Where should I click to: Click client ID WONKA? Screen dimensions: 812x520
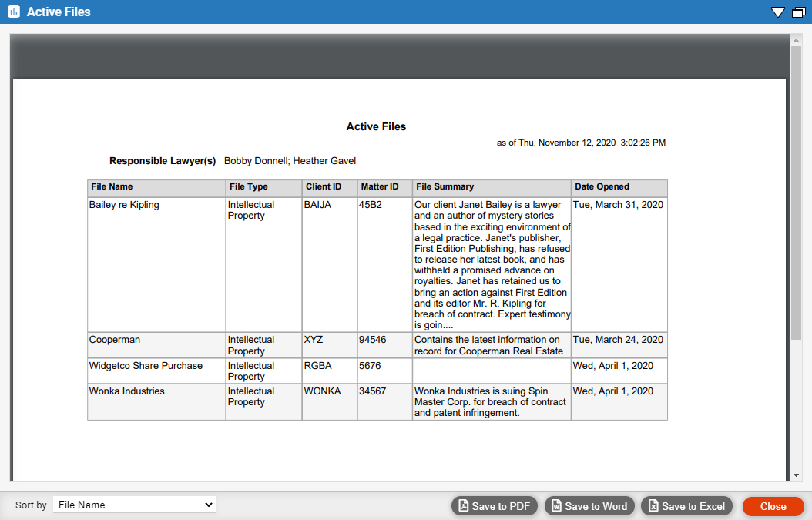click(322, 391)
